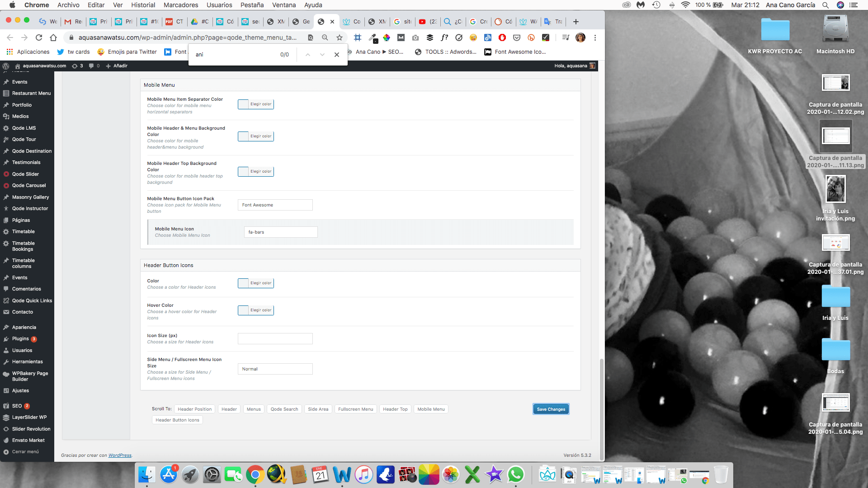Bookmark this page with star icon
This screenshot has width=868, height=488.
(x=340, y=38)
